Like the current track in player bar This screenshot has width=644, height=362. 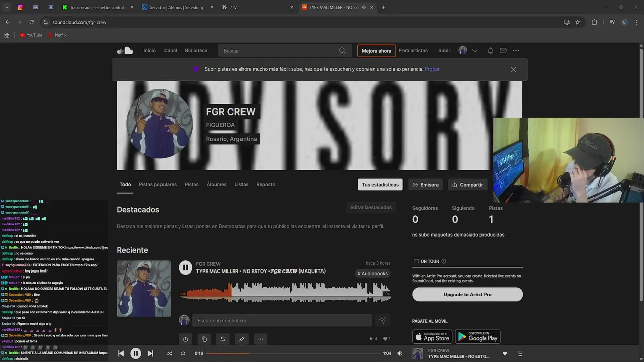[x=505, y=354]
